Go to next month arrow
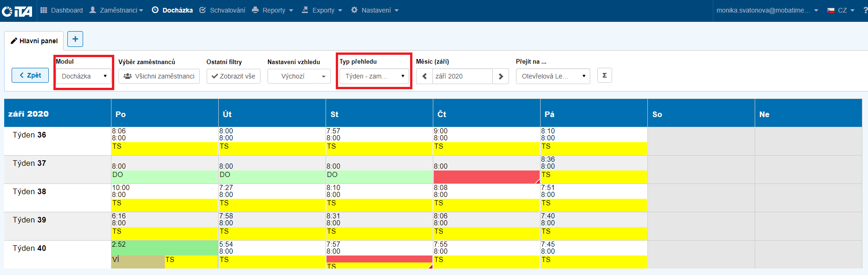Screen dimensions: 868x275 click(x=501, y=76)
